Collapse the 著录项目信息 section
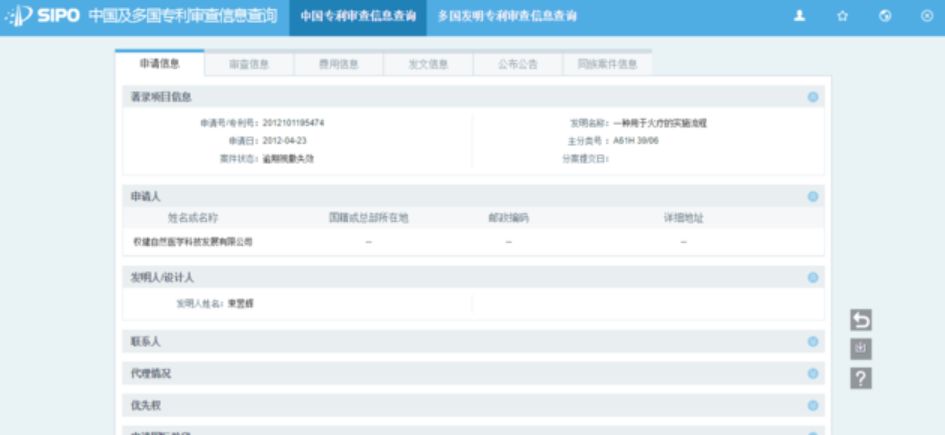 pos(813,97)
